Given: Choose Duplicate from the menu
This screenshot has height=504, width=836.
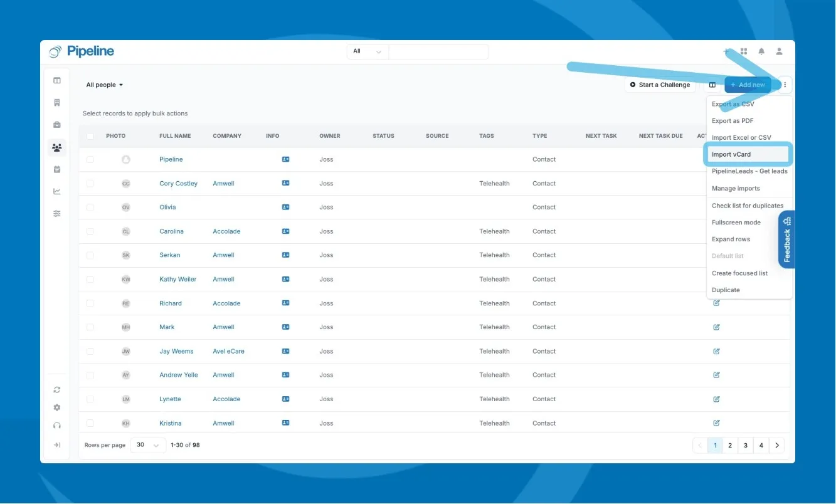Looking at the screenshot, I should tap(726, 290).
